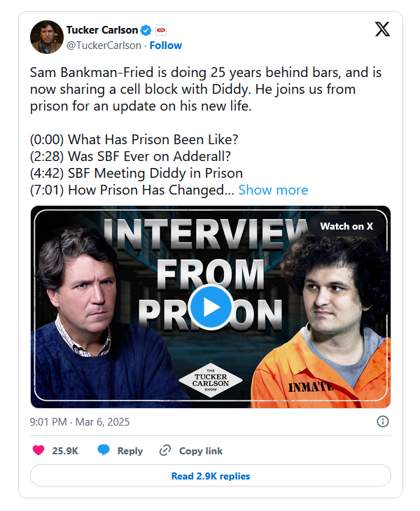420x511 pixels.
Task: Open the X logo in the corner
Action: pyautogui.click(x=382, y=29)
